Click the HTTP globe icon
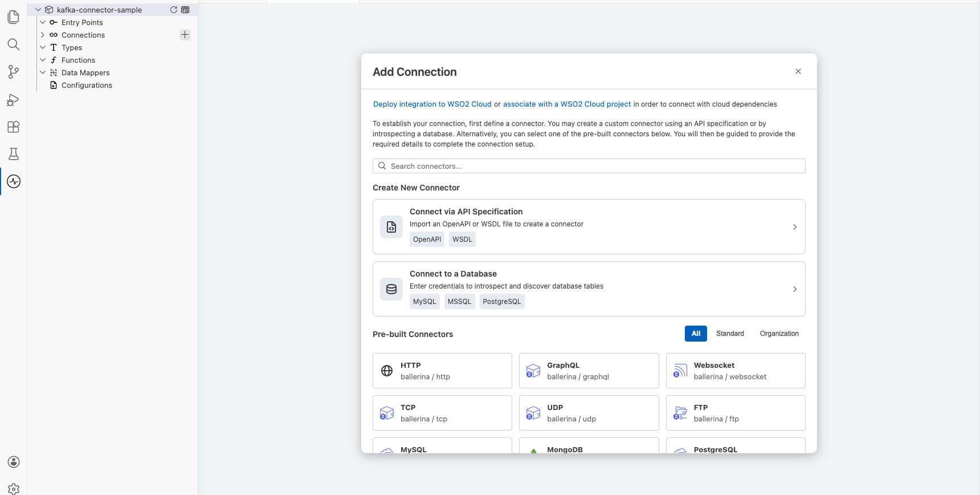Image resolution: width=980 pixels, height=495 pixels. click(387, 371)
